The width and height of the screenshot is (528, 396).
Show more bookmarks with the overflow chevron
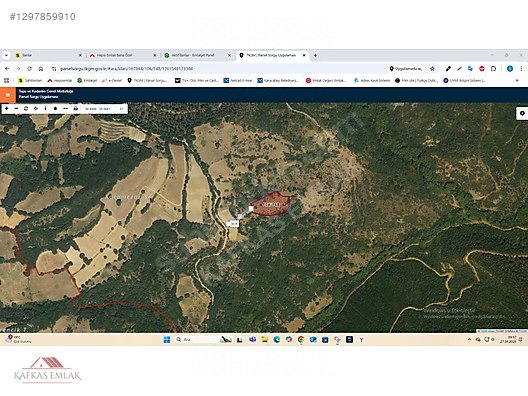pos(517,80)
